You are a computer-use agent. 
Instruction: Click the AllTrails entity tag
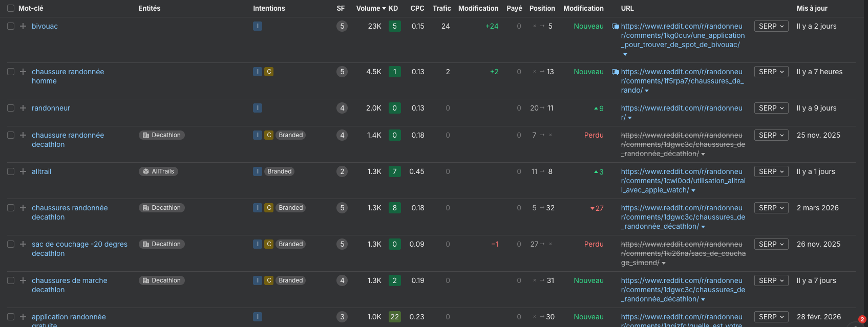(x=158, y=171)
